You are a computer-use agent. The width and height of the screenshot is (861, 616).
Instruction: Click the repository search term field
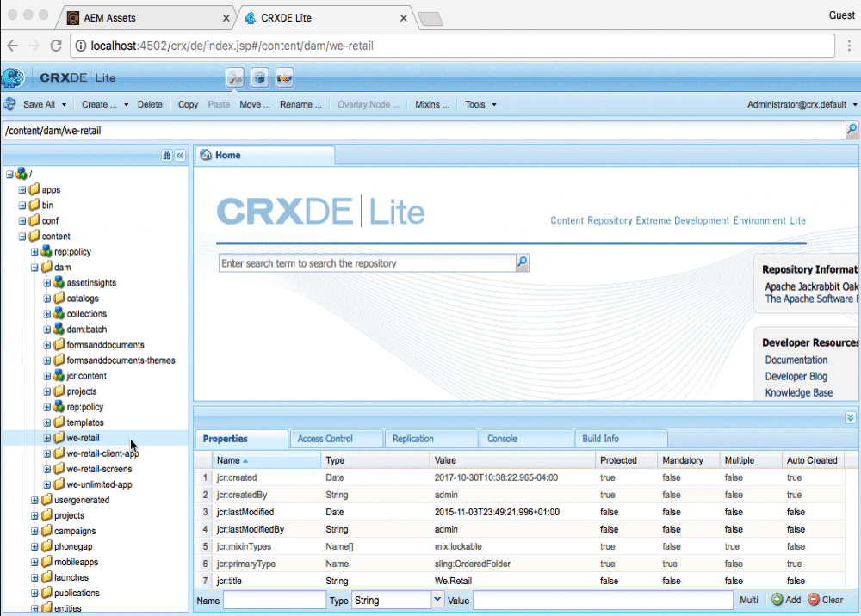point(368,262)
